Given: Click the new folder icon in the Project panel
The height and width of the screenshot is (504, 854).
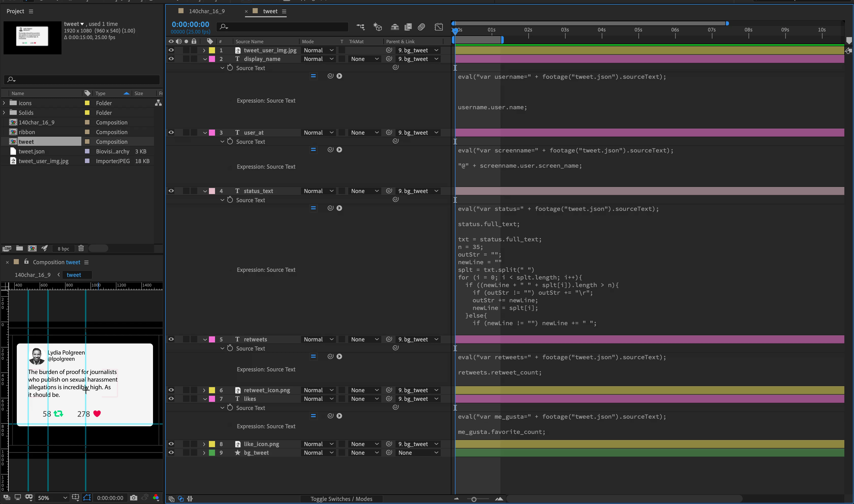Looking at the screenshot, I should (19, 248).
